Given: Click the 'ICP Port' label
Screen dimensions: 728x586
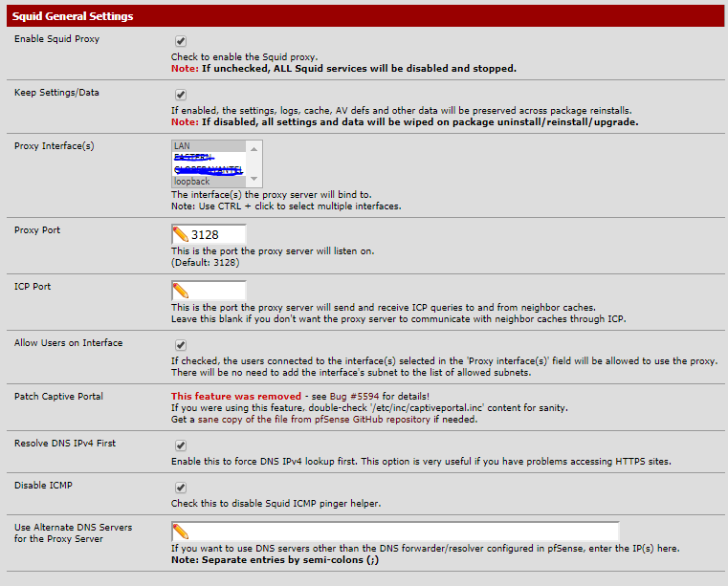Looking at the screenshot, I should point(33,286).
